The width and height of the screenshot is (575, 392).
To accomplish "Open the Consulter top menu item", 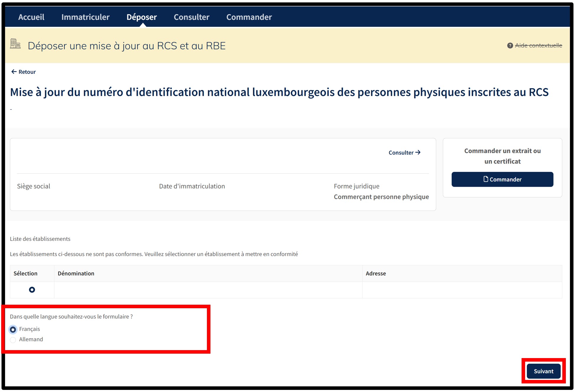I will 192,17.
